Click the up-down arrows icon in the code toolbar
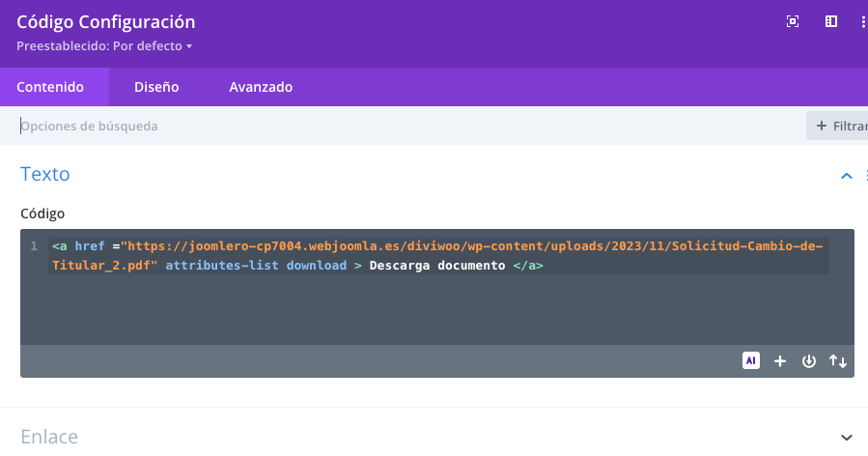 tap(837, 361)
